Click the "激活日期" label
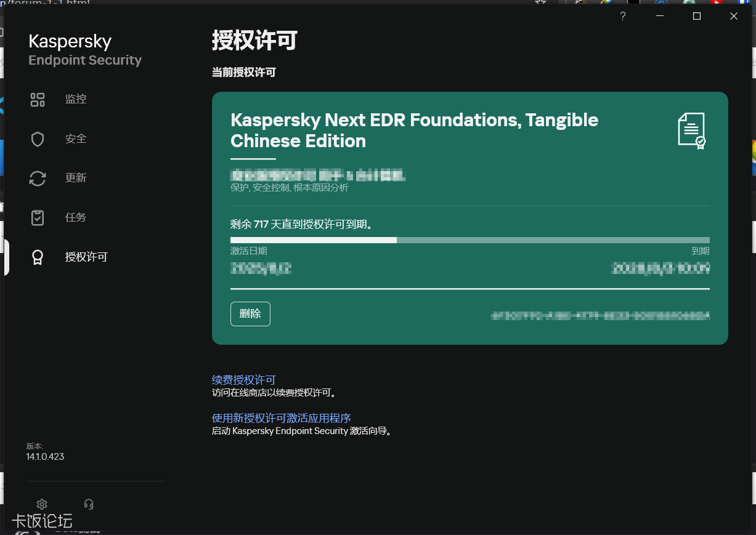 coord(249,251)
